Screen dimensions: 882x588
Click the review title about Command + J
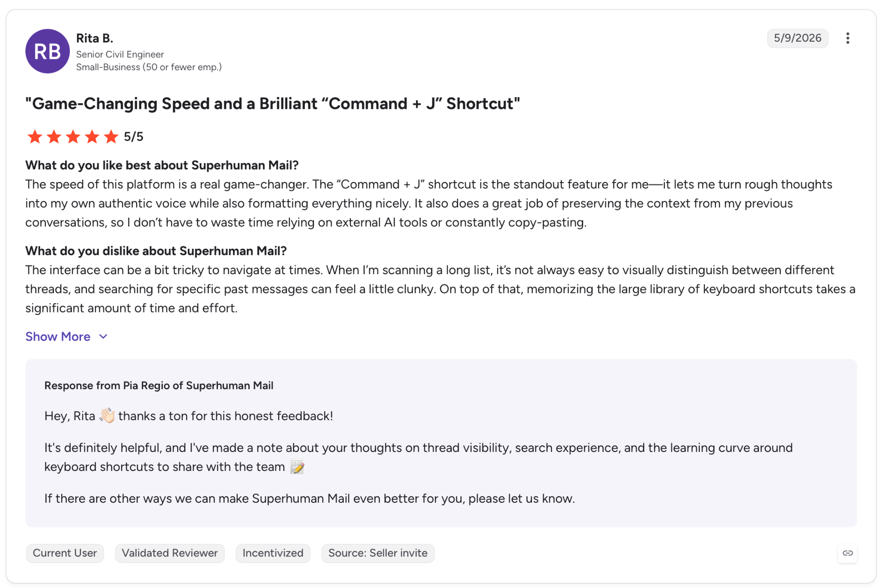273,104
